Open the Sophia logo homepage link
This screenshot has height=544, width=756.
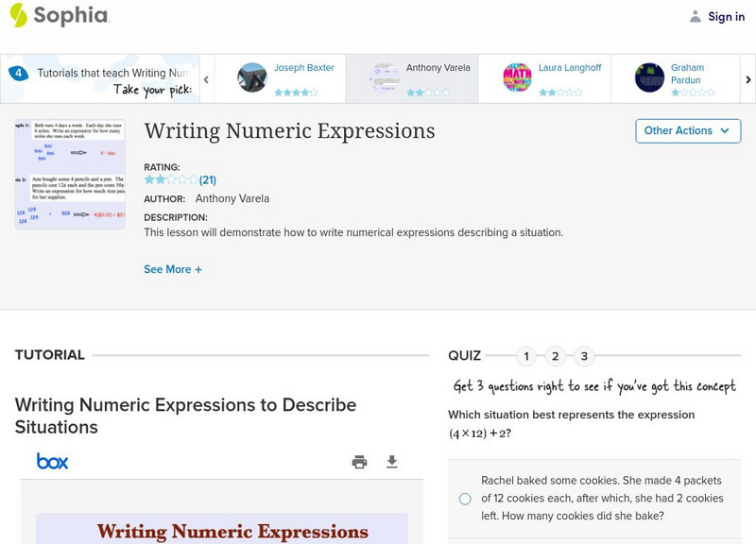(60, 15)
